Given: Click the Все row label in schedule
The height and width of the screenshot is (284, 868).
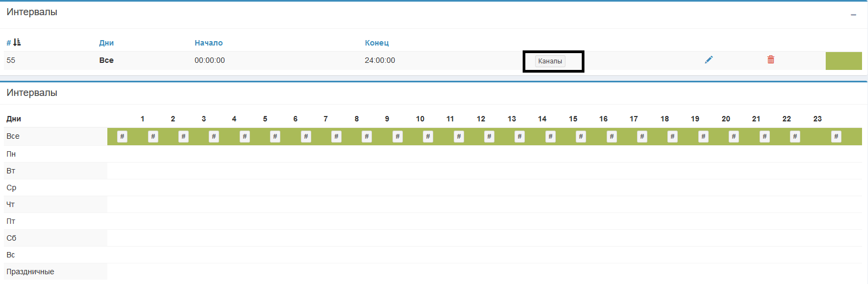Looking at the screenshot, I should [x=13, y=136].
